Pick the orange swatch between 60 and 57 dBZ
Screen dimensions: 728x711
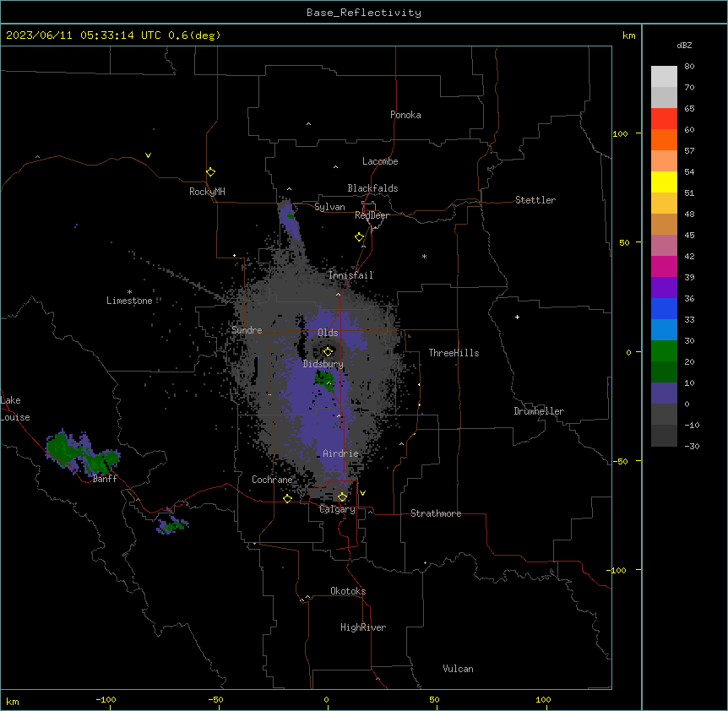[x=664, y=139]
